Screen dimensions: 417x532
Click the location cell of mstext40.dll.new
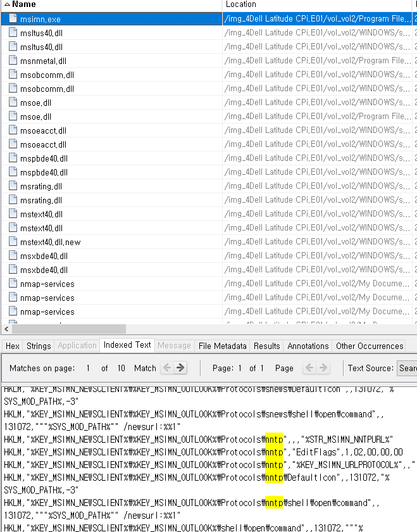click(317, 241)
